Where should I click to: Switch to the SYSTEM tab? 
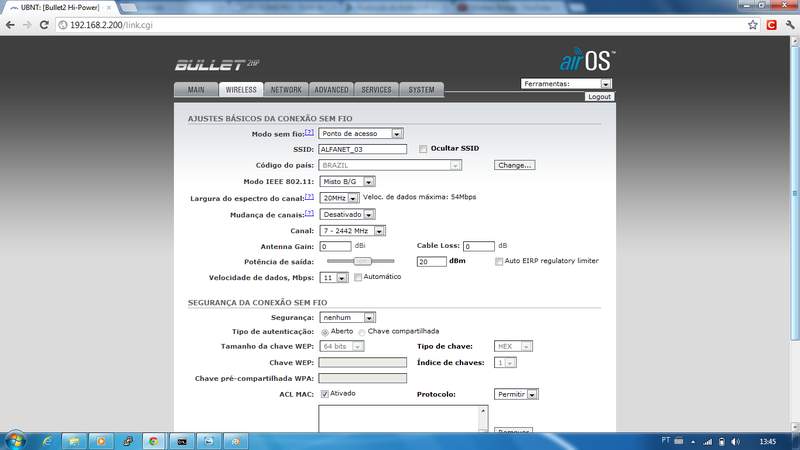pos(421,89)
